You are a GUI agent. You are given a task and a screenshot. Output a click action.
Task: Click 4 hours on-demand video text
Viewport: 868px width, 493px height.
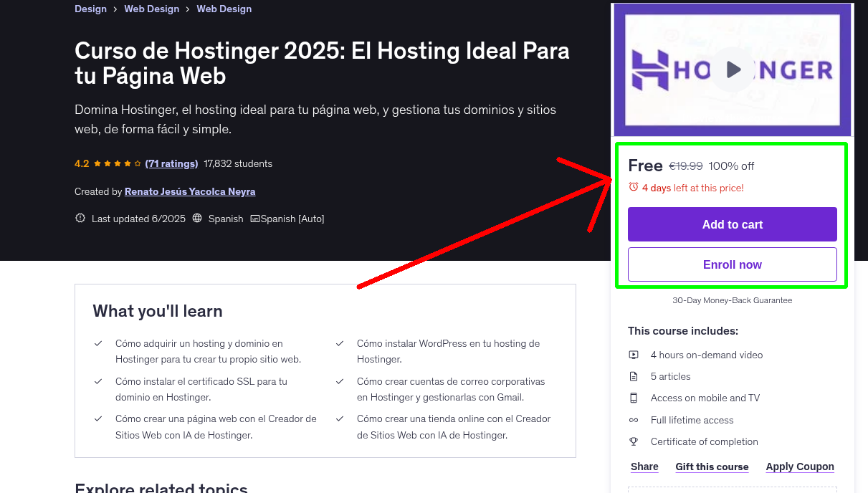click(x=707, y=355)
